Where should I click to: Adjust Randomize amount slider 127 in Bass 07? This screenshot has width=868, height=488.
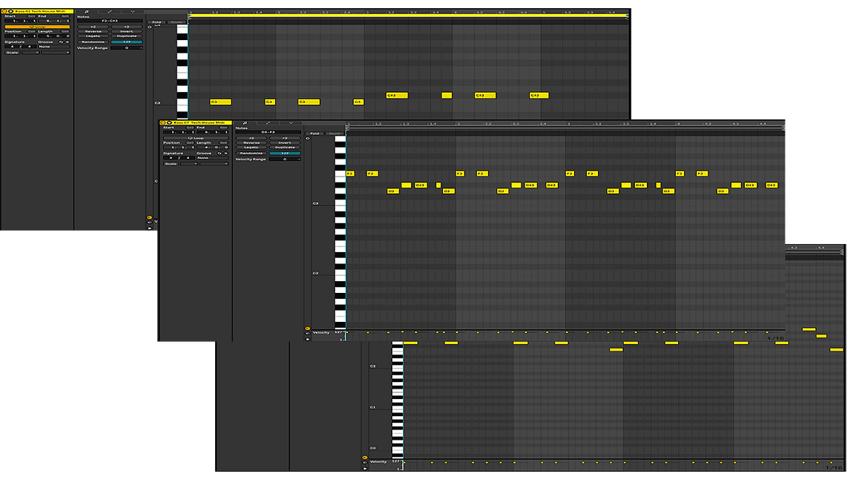(285, 154)
